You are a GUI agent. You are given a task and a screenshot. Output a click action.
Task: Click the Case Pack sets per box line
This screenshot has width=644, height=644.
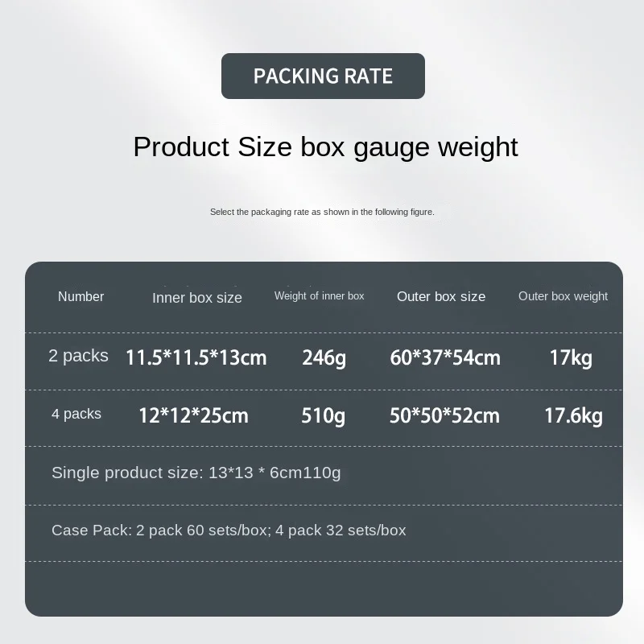tap(229, 530)
